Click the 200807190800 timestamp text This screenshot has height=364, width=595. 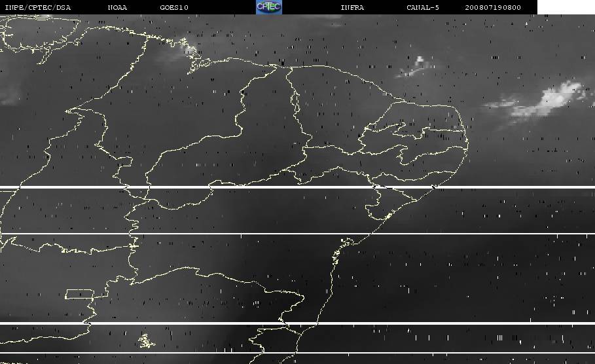point(493,8)
